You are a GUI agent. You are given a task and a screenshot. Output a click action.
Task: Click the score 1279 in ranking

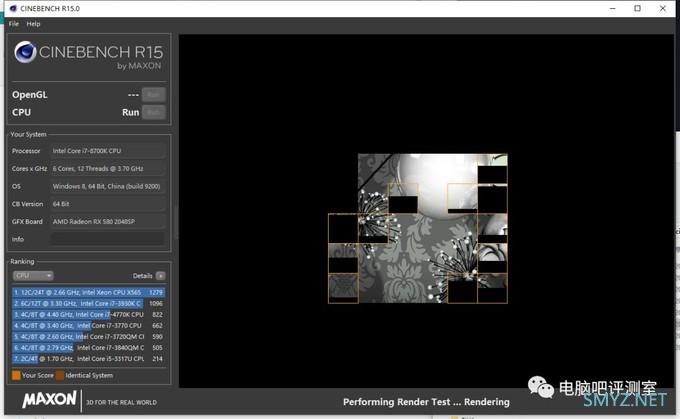tap(156, 292)
